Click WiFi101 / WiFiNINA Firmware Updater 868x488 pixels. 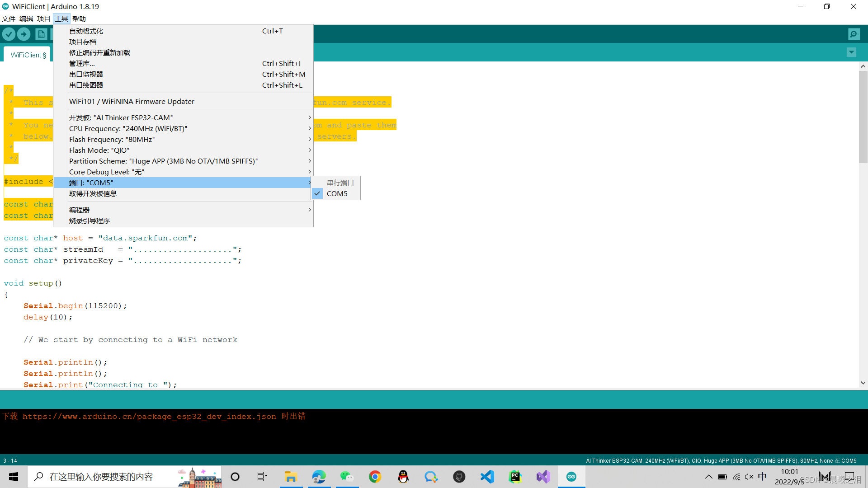[x=132, y=101]
